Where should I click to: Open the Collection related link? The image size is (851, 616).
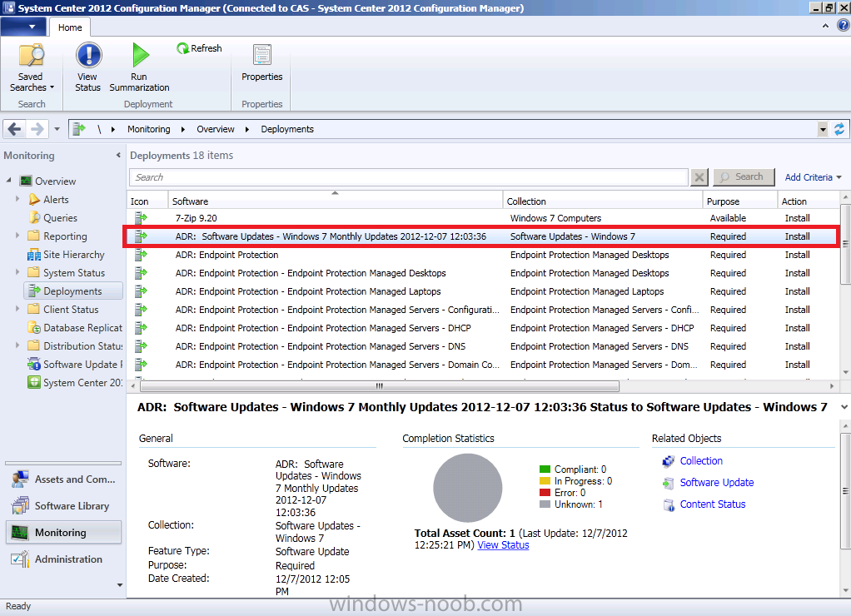(701, 461)
